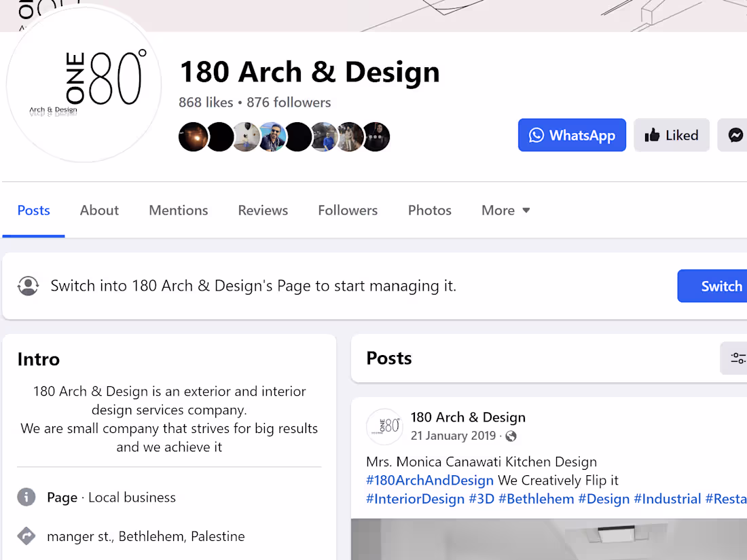Open the follower avatar with sunglasses man

coord(272,136)
